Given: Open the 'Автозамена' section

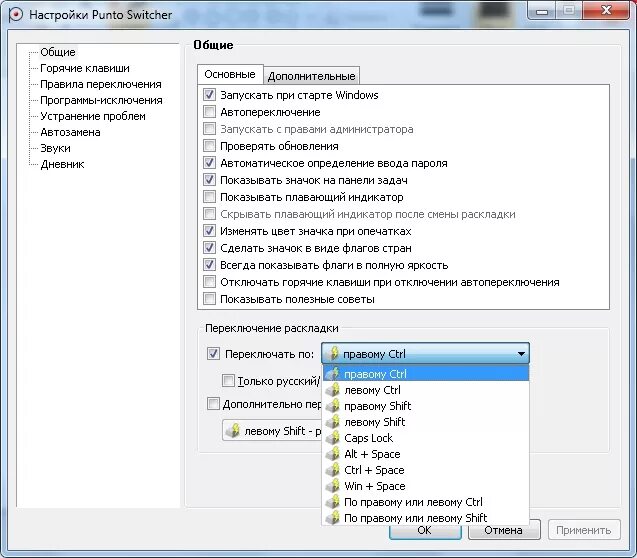Looking at the screenshot, I should (x=70, y=132).
